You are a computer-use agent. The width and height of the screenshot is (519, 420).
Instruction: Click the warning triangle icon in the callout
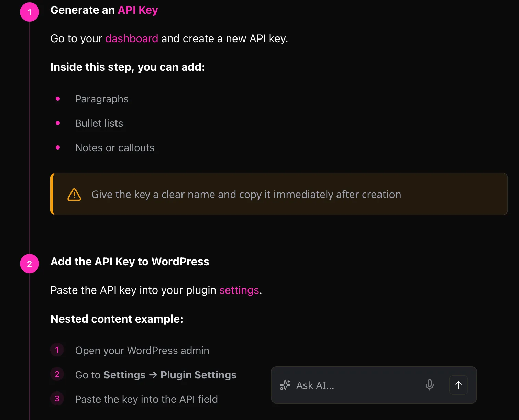[74, 194]
